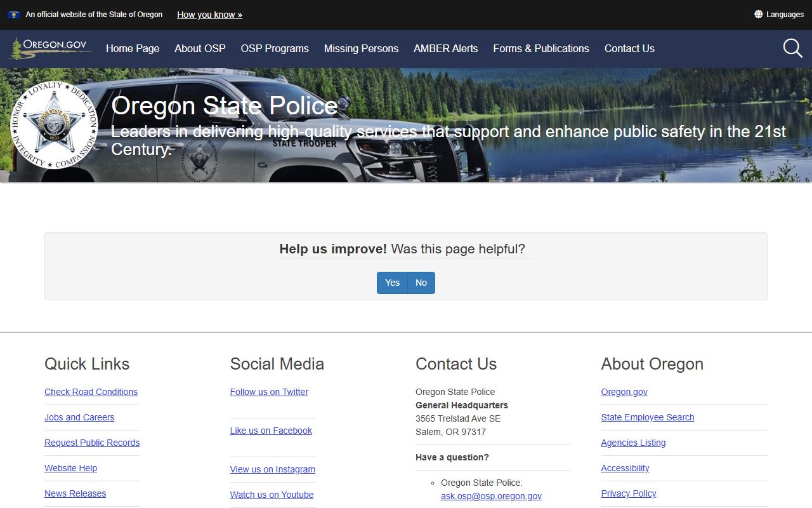Image resolution: width=812 pixels, height=508 pixels.
Task: Open Agencies Listing link
Action: point(633,443)
